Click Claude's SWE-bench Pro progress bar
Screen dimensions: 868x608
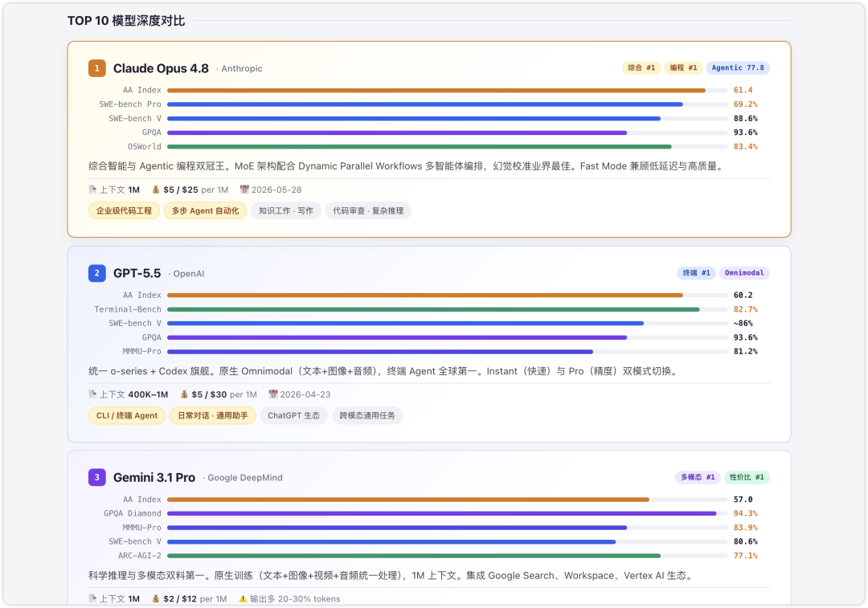pyautogui.click(x=448, y=104)
